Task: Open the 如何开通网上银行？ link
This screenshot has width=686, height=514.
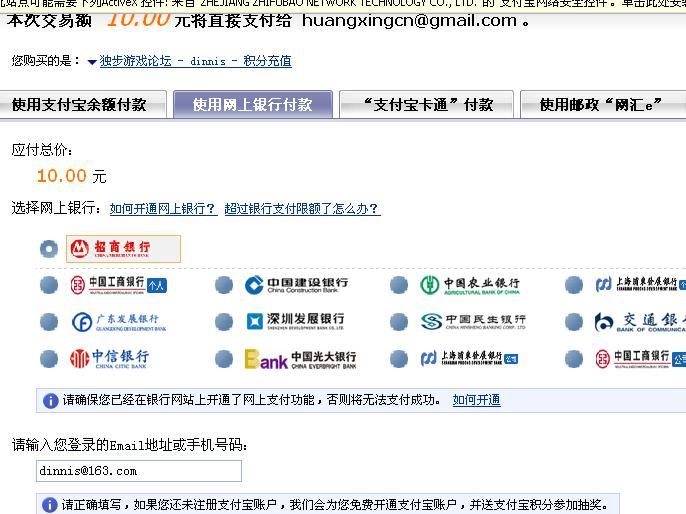Action: (163, 209)
